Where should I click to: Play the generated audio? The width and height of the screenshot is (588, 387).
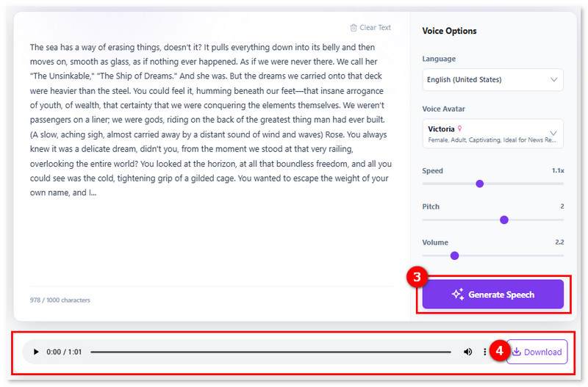[x=36, y=352]
